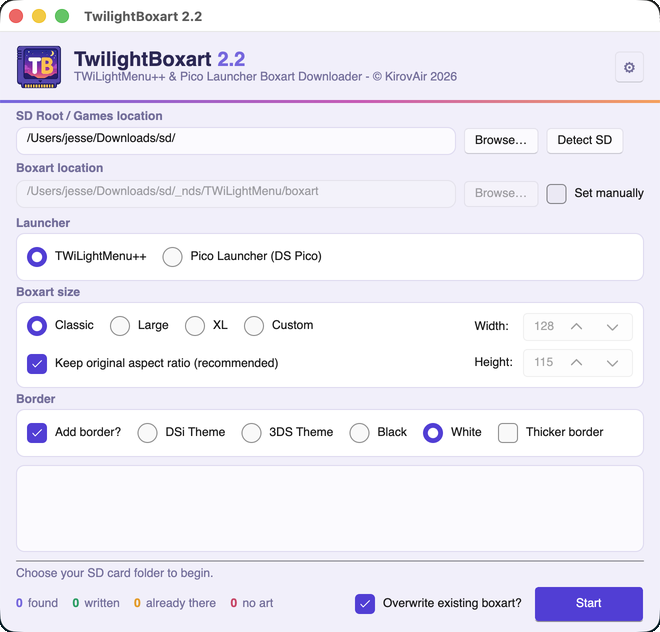Click the 'Boxart size' section label
This screenshot has height=632, width=660.
coord(48,292)
